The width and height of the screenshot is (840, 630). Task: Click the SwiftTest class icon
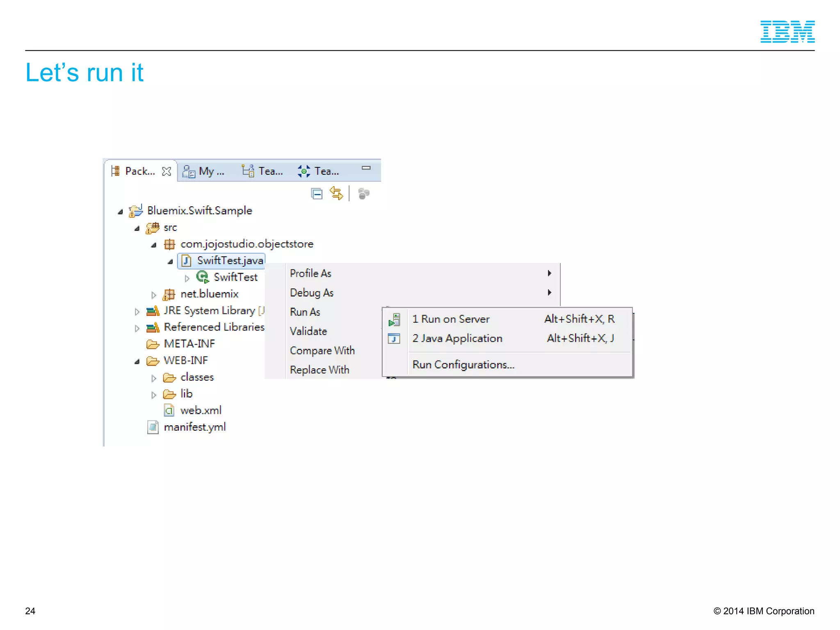203,277
